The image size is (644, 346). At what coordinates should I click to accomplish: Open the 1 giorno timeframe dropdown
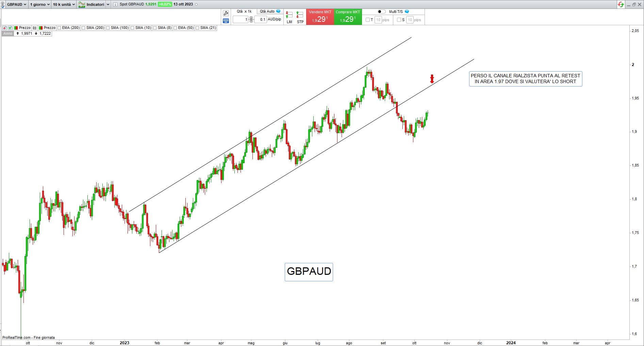(x=39, y=4)
